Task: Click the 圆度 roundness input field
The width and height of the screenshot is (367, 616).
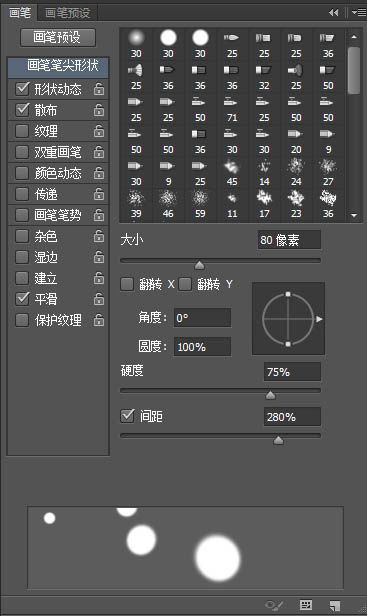Action: (202, 347)
